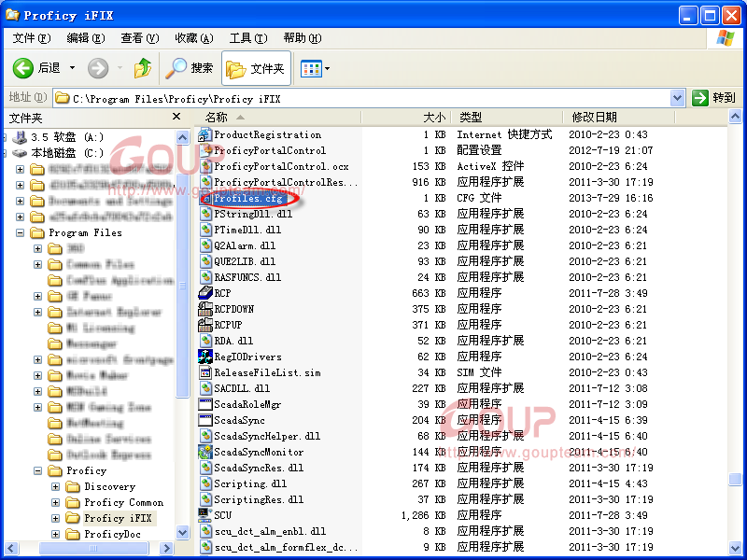The height and width of the screenshot is (560, 747).
Task: Open the 编辑(E) menu
Action: 86,38
